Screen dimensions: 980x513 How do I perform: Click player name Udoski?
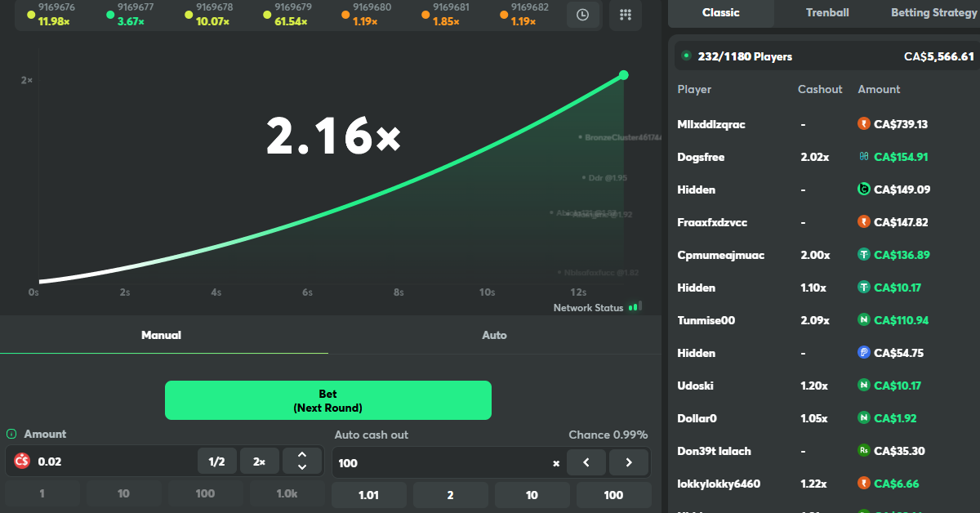point(696,386)
